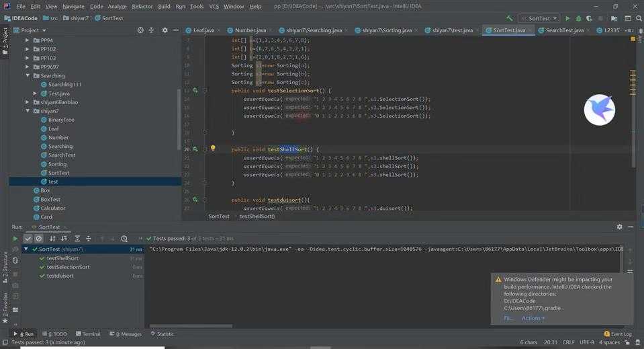Run SortTest with the green play icon in top toolbar
This screenshot has height=349, width=644.
[567, 18]
